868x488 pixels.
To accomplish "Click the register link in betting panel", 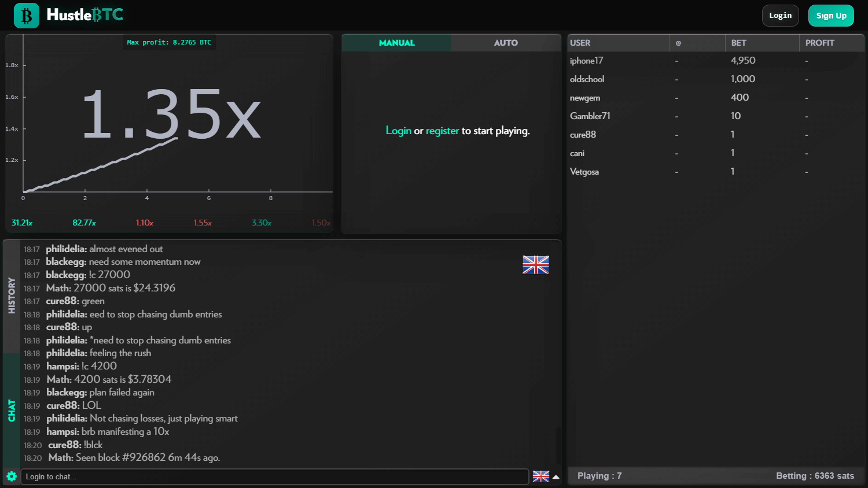I will [442, 131].
